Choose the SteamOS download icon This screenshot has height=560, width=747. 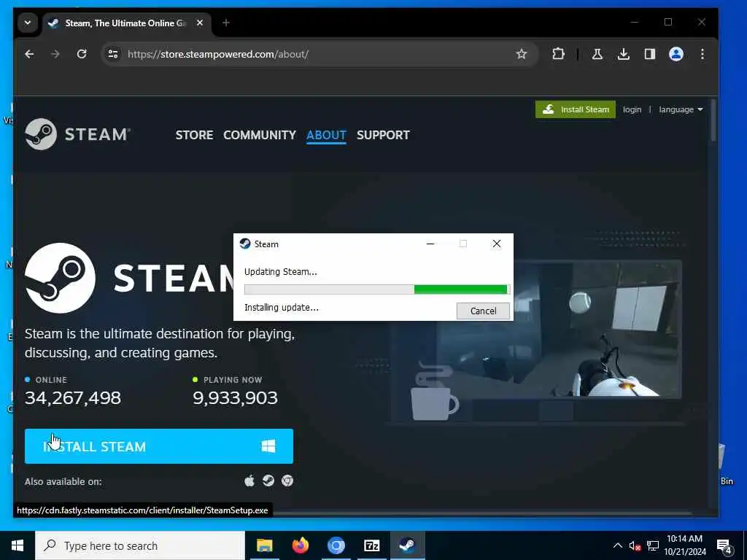point(268,481)
